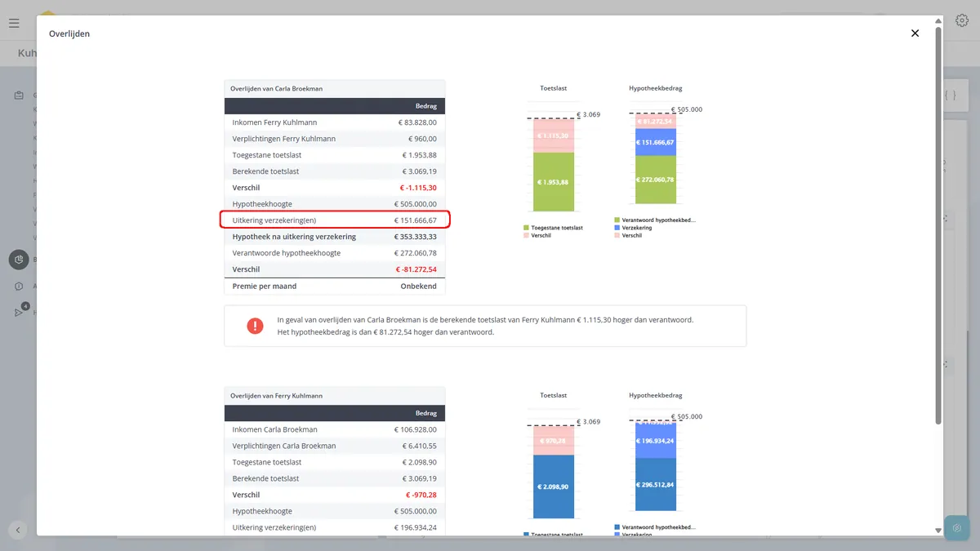This screenshot has height=551, width=980.
Task: Click the "Inkomen Carla Broekman" row label
Action: 275,429
